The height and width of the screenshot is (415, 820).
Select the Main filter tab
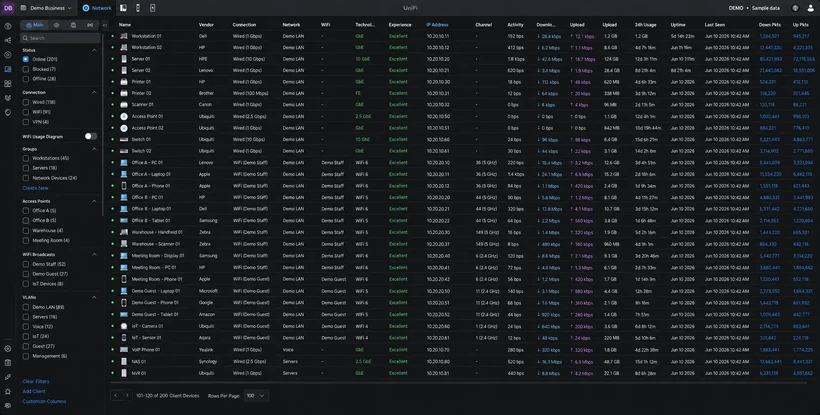pyautogui.click(x=35, y=25)
